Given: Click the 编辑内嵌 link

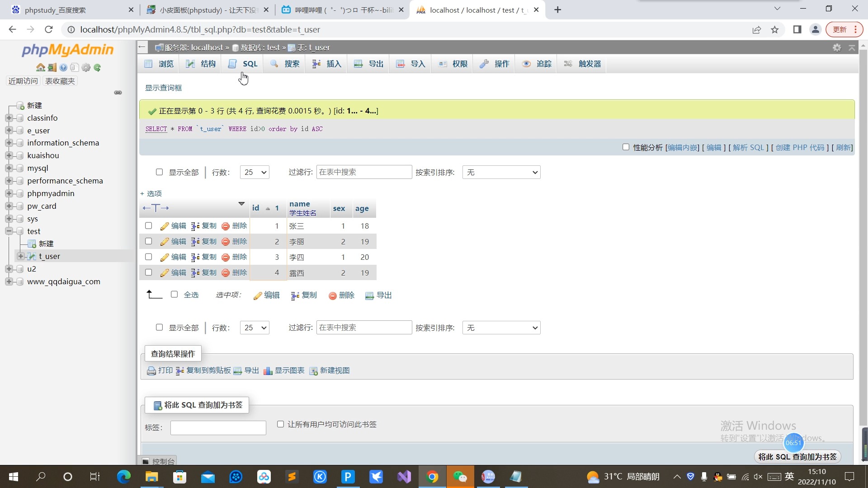Looking at the screenshot, I should point(682,147).
